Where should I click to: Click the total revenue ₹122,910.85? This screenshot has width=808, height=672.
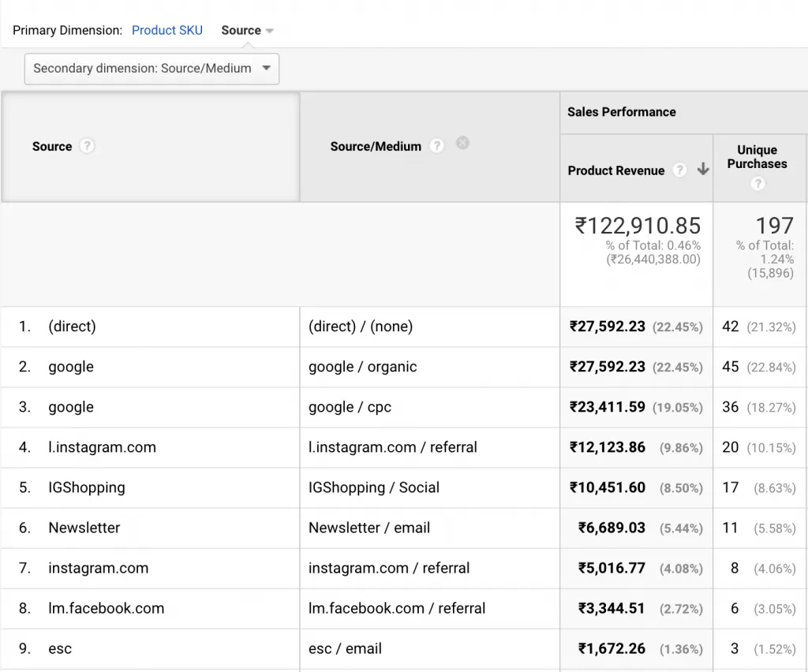638,226
